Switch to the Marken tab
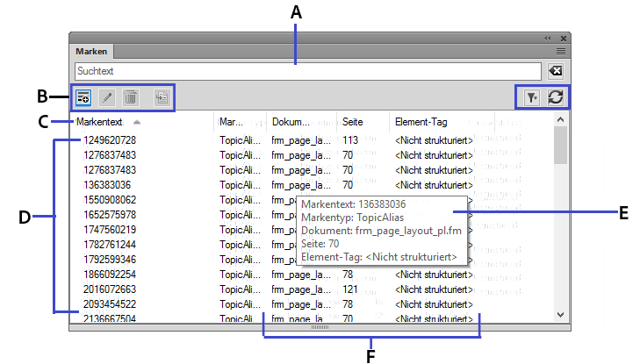 click(90, 53)
